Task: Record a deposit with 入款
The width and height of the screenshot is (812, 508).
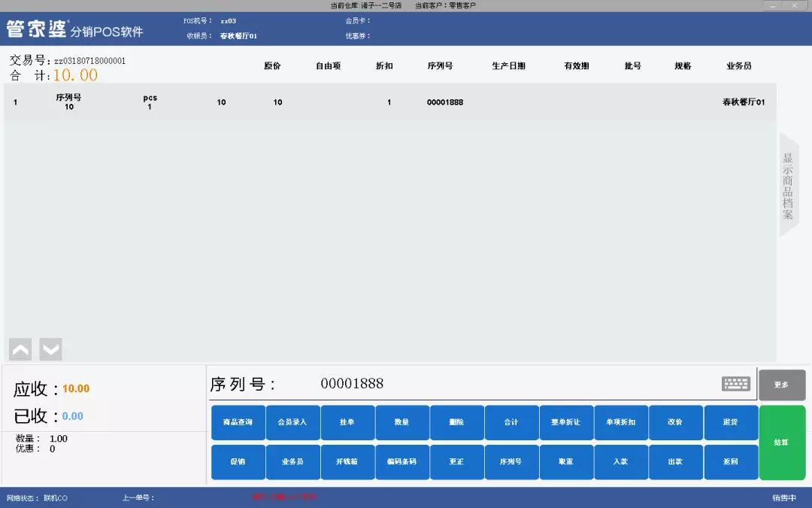Action: coord(621,461)
